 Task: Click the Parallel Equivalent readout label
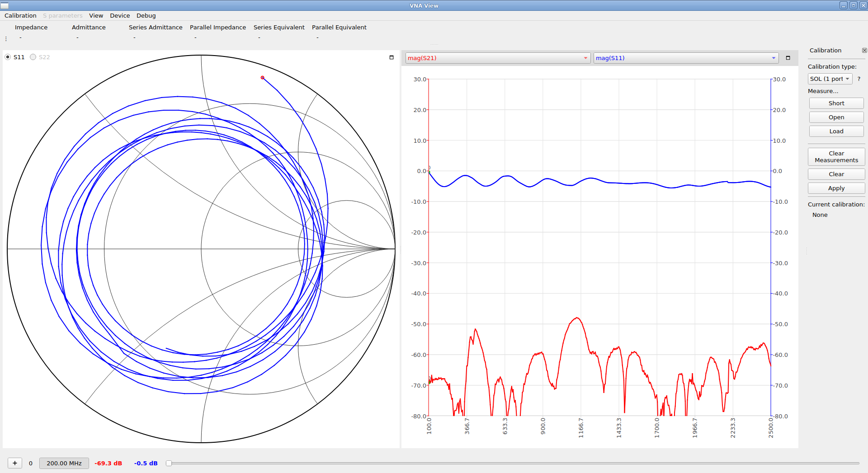point(339,27)
